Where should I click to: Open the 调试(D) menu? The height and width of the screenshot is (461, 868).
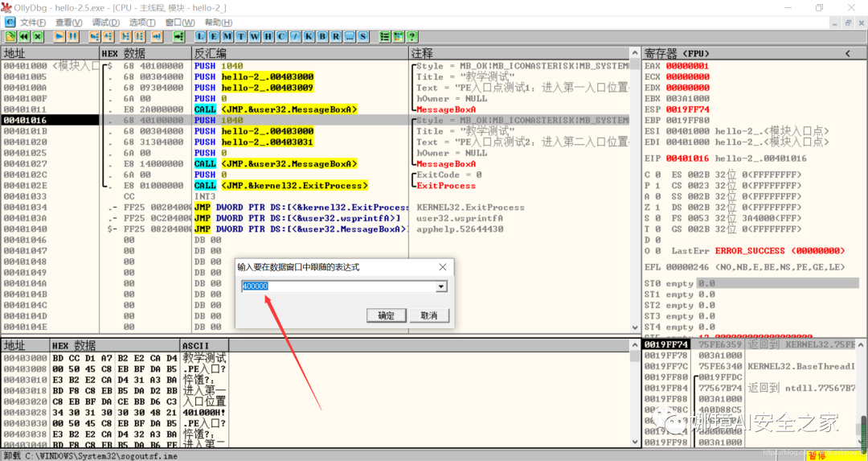tap(106, 23)
